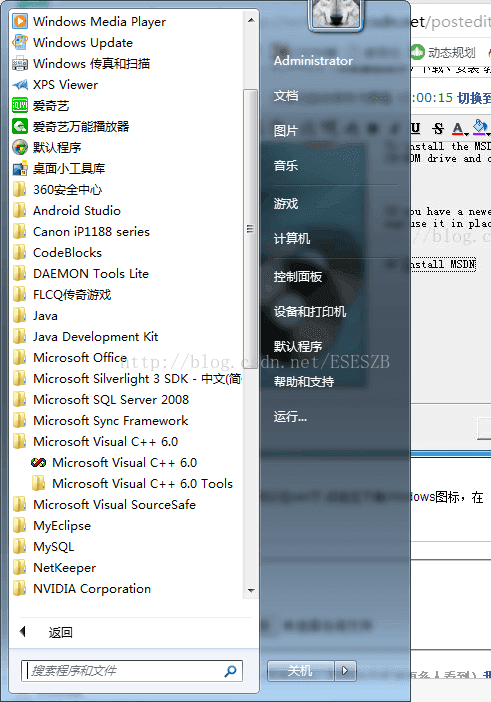Click the 动态规划 bookmark icon in browser
The height and width of the screenshot is (702, 491).
pos(417,52)
